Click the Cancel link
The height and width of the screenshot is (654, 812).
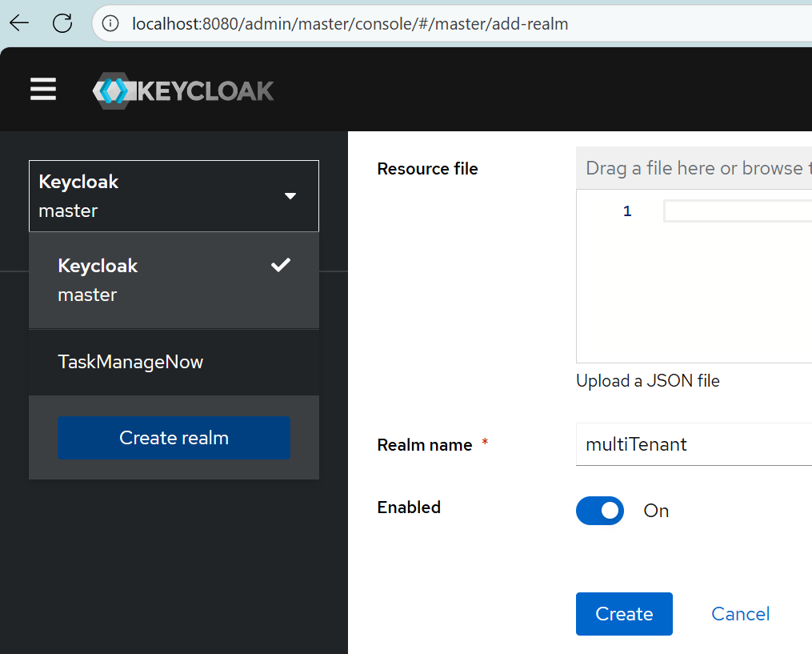click(x=740, y=614)
